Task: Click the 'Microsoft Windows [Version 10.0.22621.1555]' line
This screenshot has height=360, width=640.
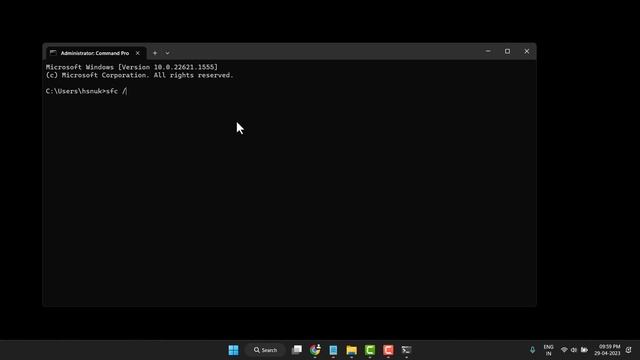Action: pos(132,67)
